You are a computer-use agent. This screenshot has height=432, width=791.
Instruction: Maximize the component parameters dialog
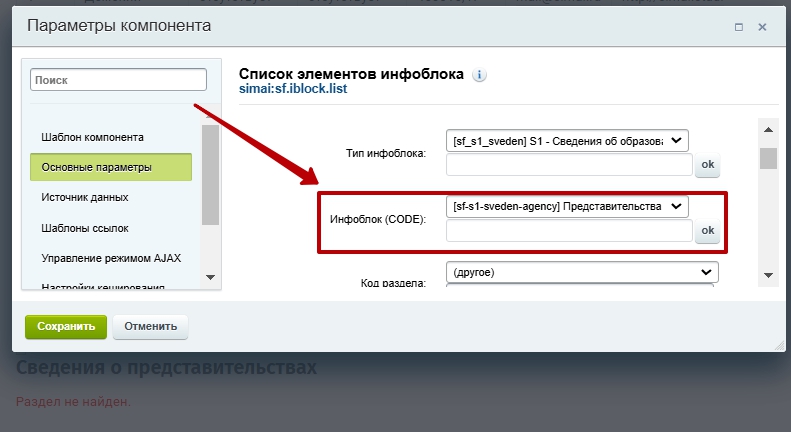[739, 26]
